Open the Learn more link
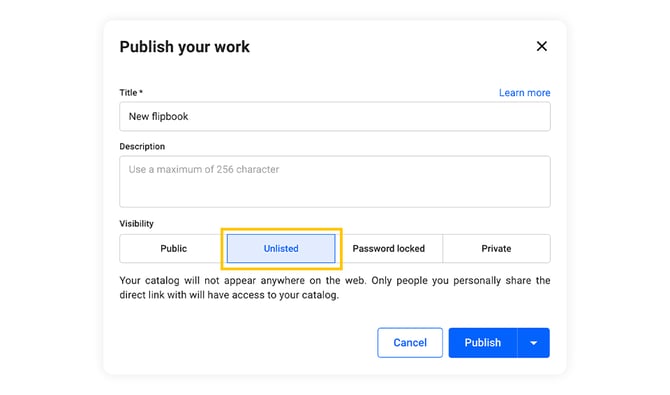This screenshot has width=670, height=395. (x=524, y=93)
